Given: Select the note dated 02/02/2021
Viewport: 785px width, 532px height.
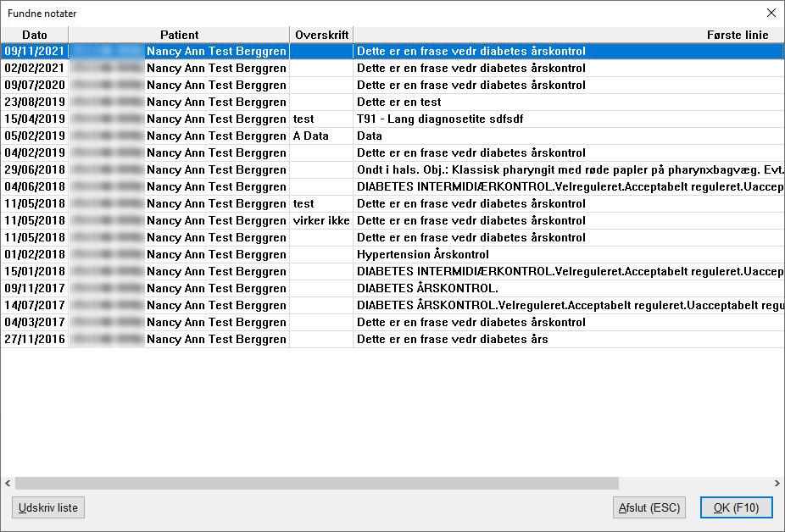Looking at the screenshot, I should [x=392, y=68].
